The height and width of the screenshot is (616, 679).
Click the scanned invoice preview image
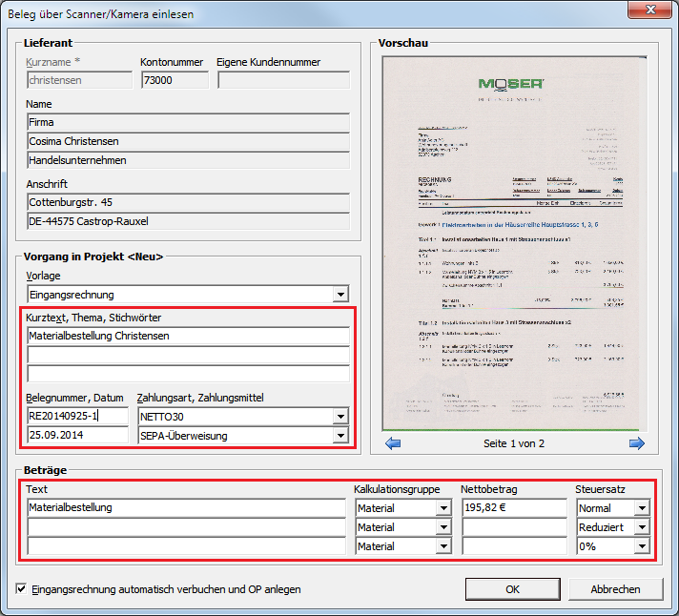tap(514, 243)
